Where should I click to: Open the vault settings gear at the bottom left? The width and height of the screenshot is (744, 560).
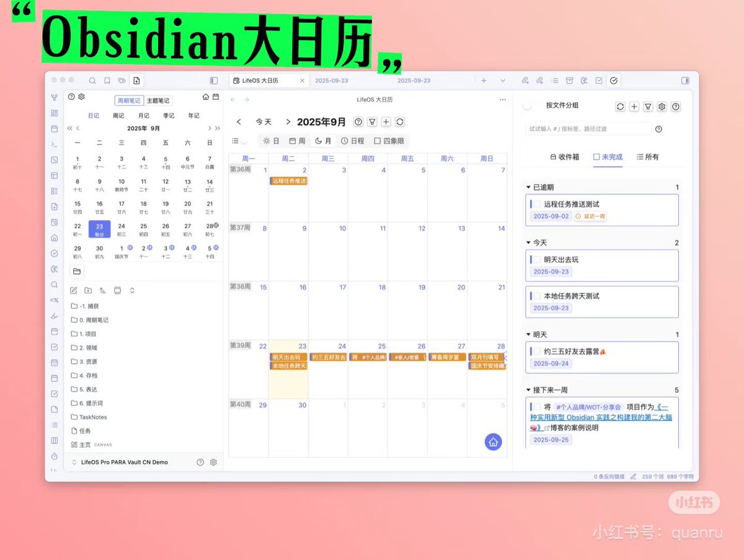click(x=213, y=462)
